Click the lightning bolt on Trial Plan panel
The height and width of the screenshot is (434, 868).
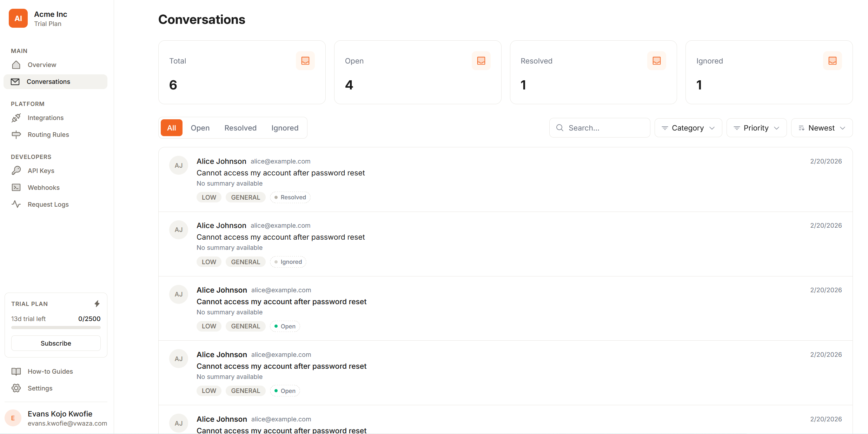(97, 303)
